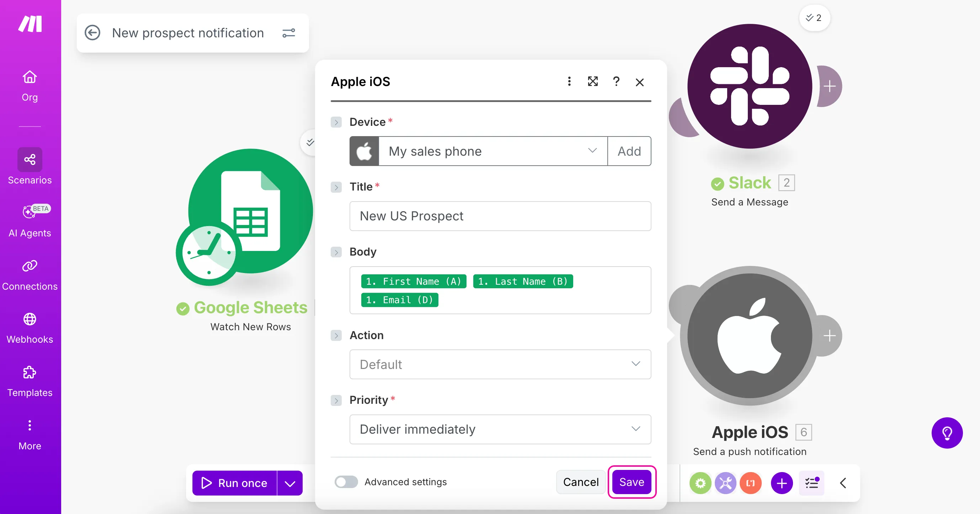Select the Google Sheets module
The width and height of the screenshot is (980, 514).
251,211
